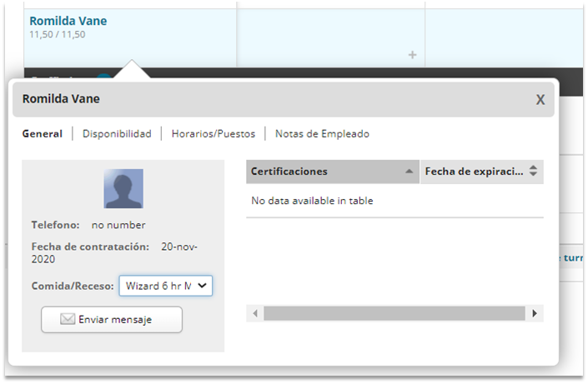Open the General tab
Image resolution: width=588 pixels, height=384 pixels.
pos(43,134)
